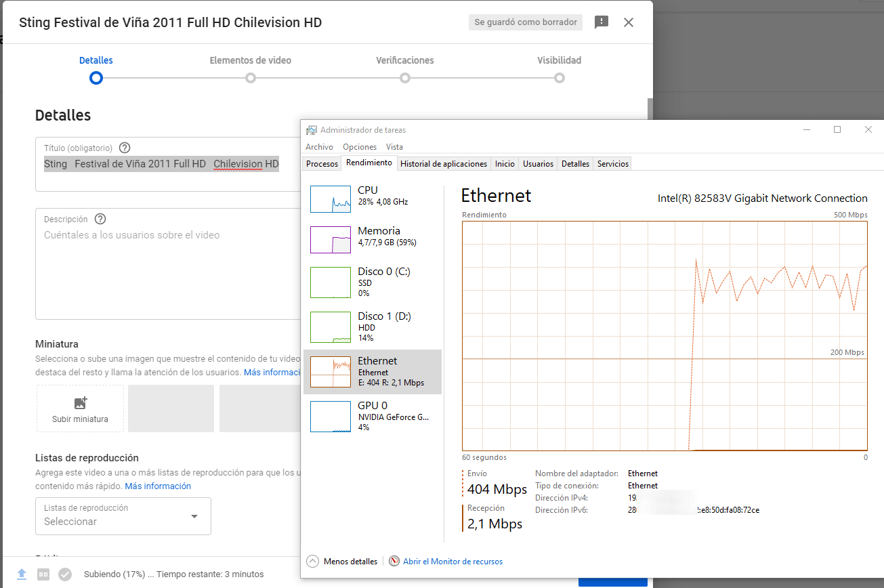The image size is (884, 588).
Task: Switch to the Procesos tab
Action: [322, 164]
